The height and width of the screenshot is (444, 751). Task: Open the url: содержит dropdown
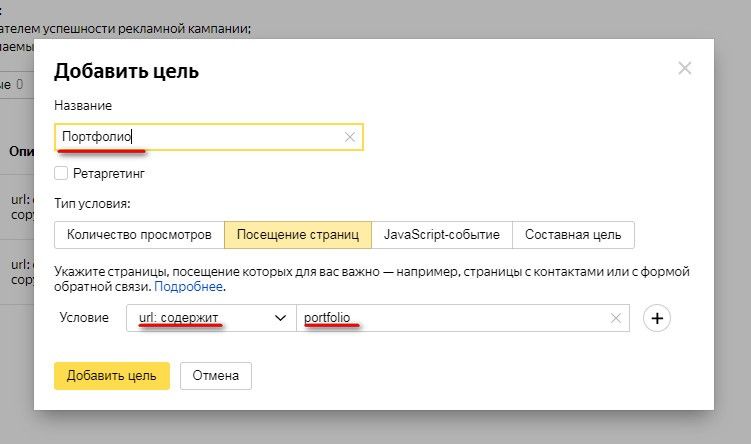tap(210, 318)
